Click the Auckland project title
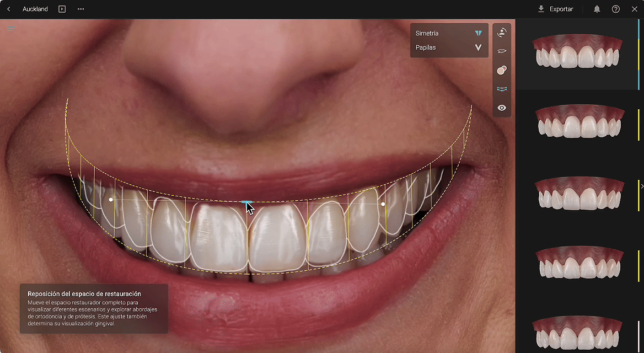 click(35, 9)
